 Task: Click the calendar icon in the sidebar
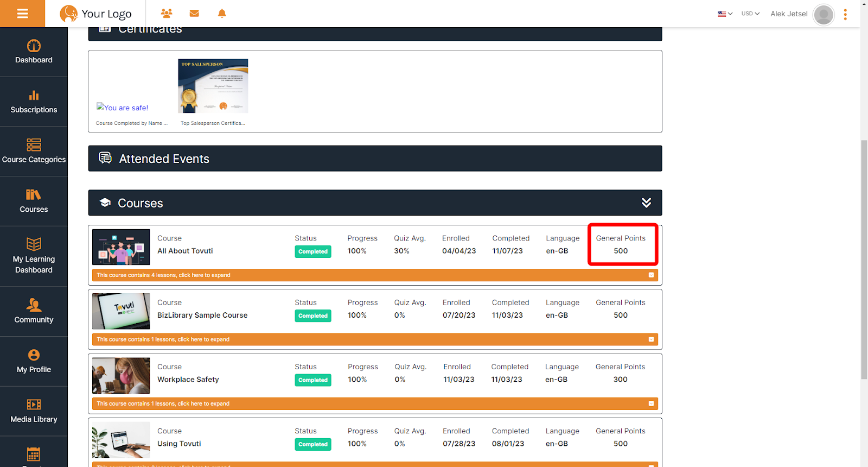click(x=34, y=454)
